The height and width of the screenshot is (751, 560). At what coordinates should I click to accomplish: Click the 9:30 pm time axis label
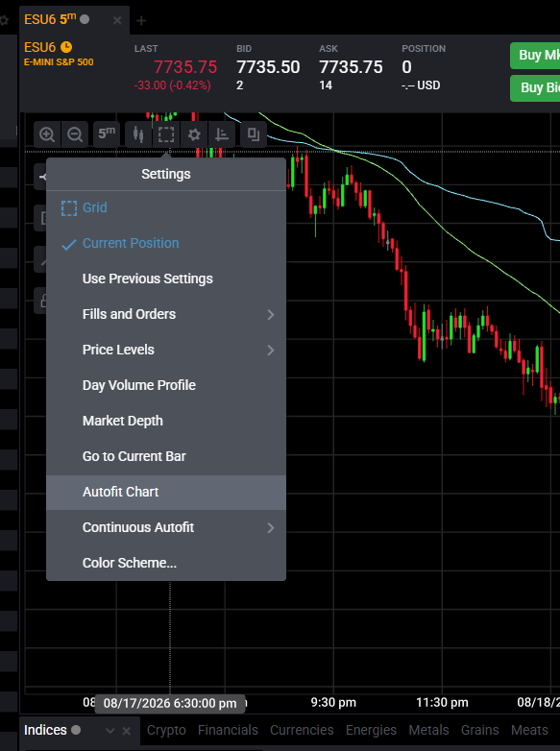click(333, 703)
